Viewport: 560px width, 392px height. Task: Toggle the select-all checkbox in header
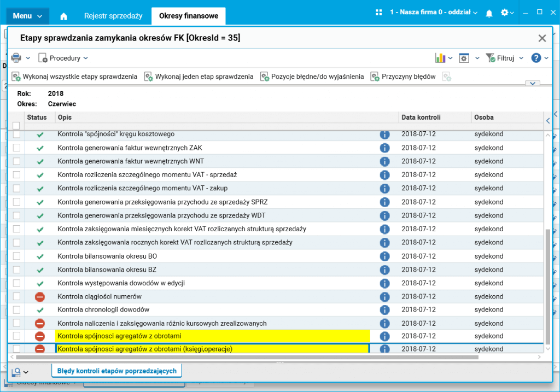click(x=16, y=126)
